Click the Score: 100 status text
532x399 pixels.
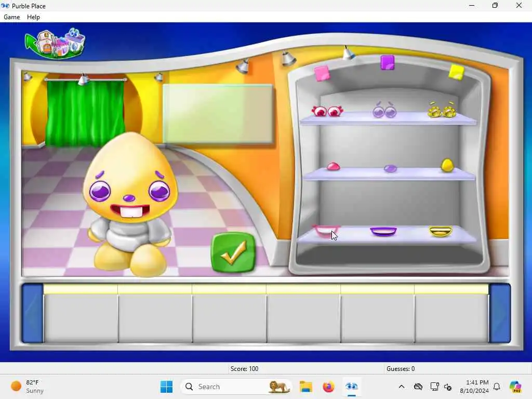pyautogui.click(x=244, y=369)
